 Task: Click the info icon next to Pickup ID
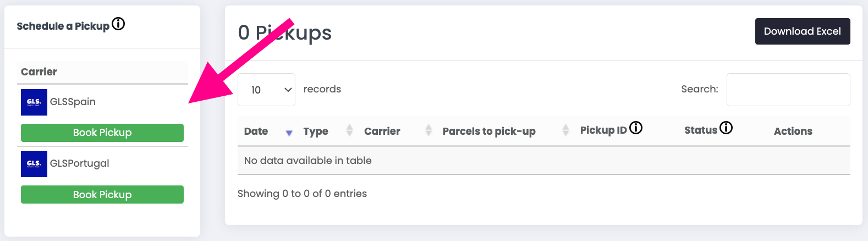[x=636, y=128]
